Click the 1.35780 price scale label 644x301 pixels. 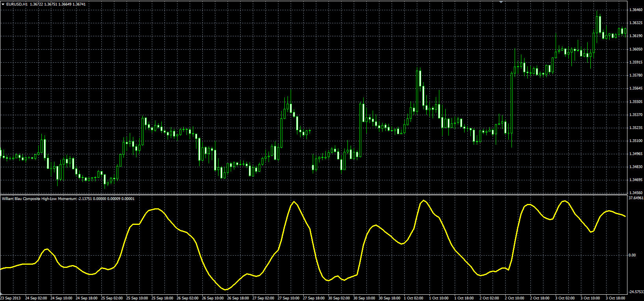[636, 75]
